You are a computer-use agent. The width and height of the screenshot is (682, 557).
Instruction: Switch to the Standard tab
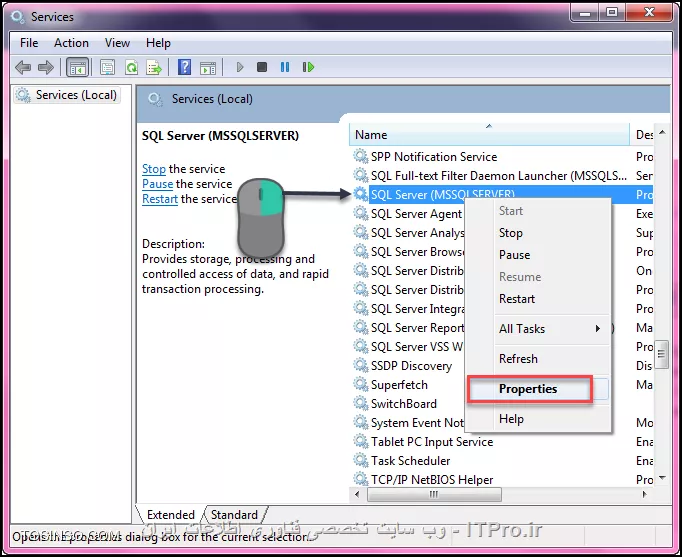234,515
